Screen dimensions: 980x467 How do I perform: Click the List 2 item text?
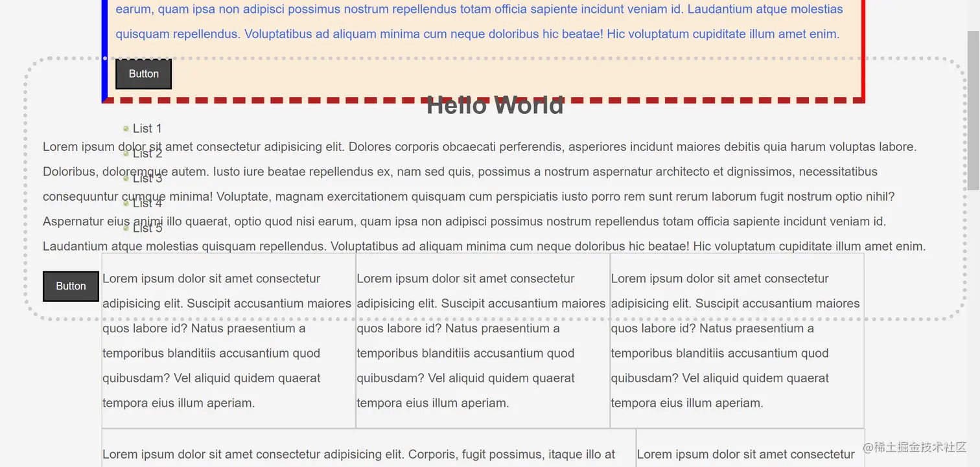(147, 154)
